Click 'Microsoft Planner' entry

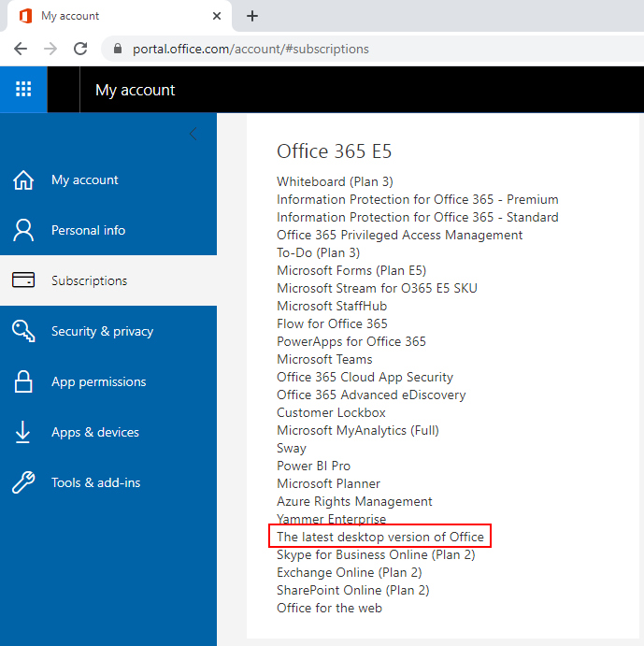328,483
